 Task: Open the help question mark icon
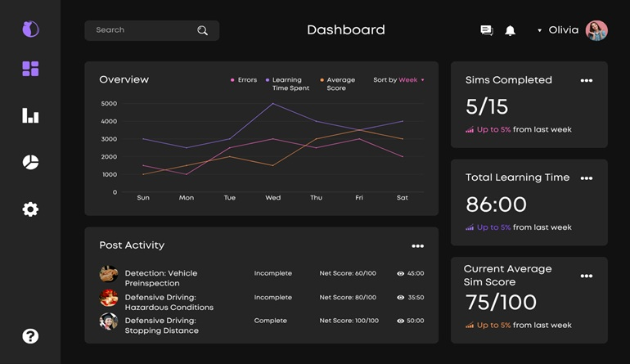pyautogui.click(x=30, y=336)
